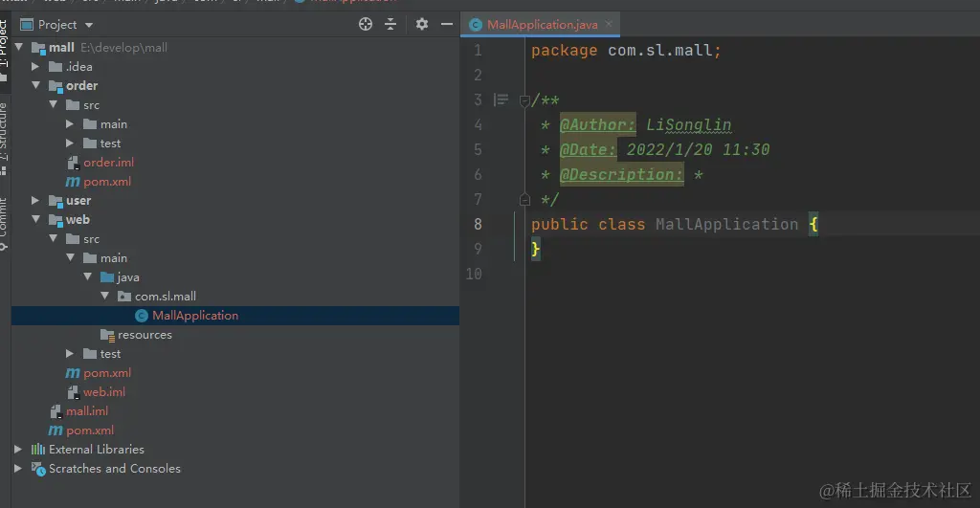The height and width of the screenshot is (508, 980).
Task: Select the root pom.xml below mall.iml
Action: pos(90,431)
